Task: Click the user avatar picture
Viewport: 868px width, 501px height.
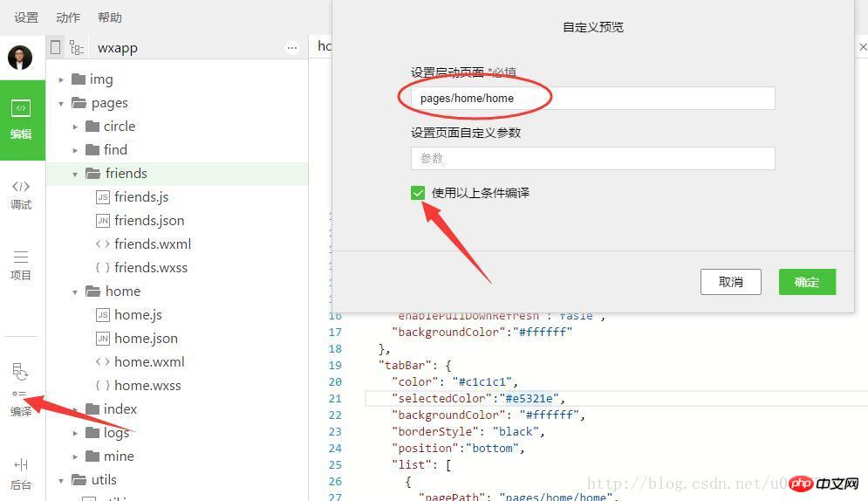Action: [20, 58]
